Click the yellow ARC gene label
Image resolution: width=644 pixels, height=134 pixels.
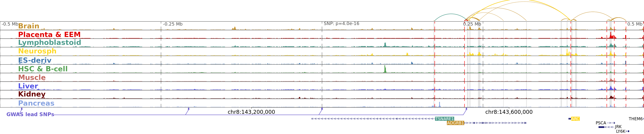point(575,119)
